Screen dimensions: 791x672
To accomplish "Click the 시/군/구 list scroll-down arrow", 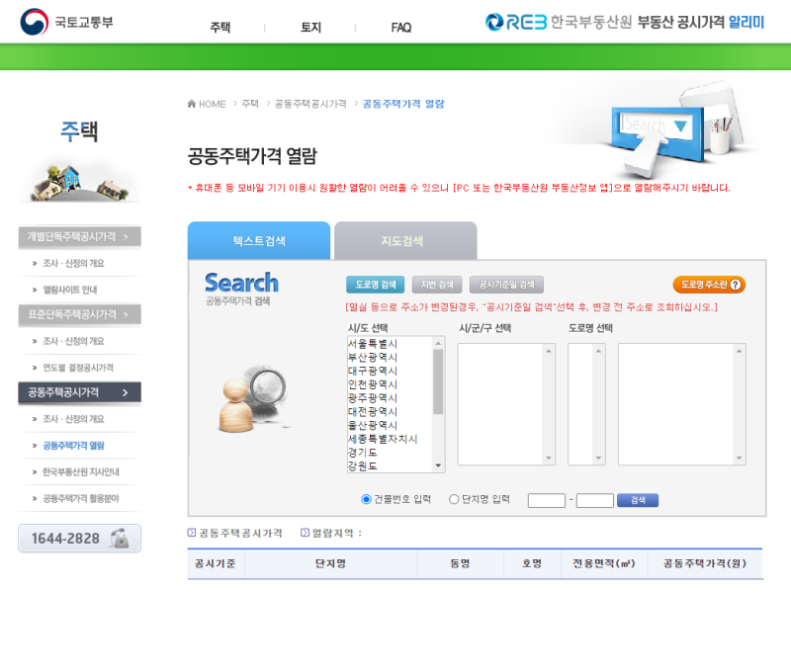I will pos(549,459).
